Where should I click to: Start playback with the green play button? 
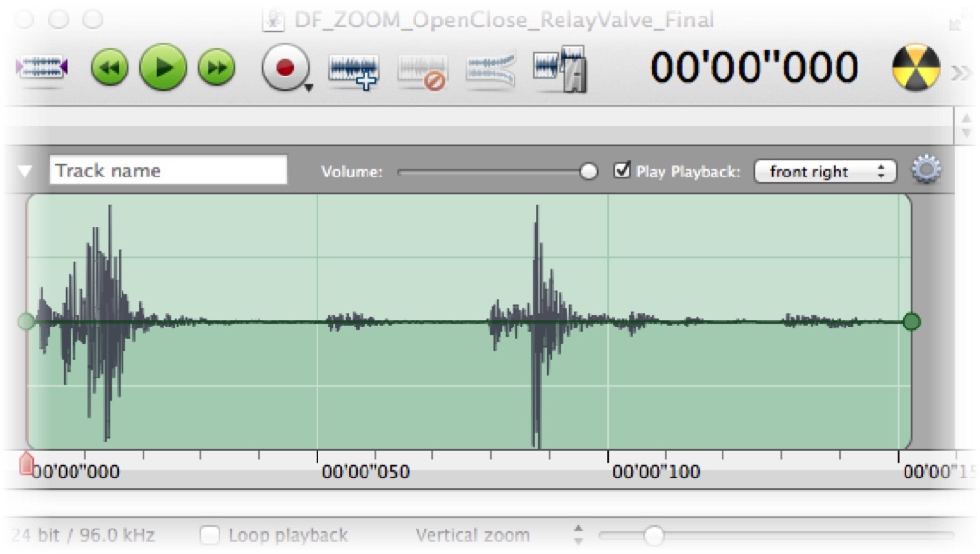coord(163,67)
